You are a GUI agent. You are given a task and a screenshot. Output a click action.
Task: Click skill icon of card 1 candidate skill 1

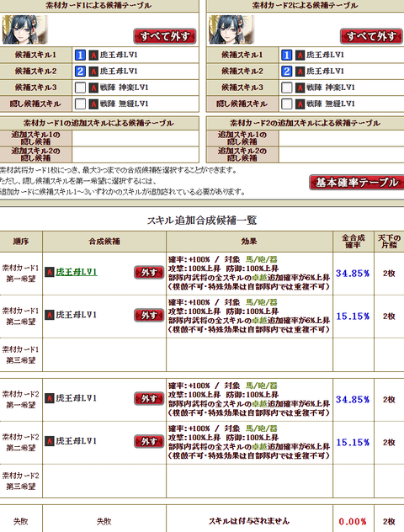(93, 55)
